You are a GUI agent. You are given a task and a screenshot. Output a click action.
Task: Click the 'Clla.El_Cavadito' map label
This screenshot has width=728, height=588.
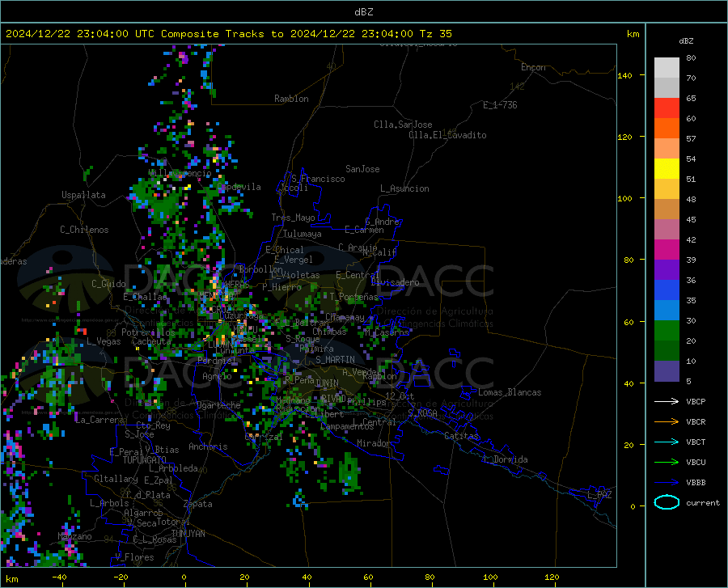pos(447,135)
